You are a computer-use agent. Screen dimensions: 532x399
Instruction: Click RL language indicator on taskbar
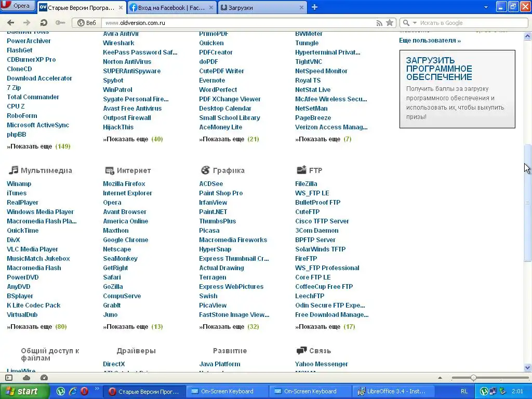[464, 391]
